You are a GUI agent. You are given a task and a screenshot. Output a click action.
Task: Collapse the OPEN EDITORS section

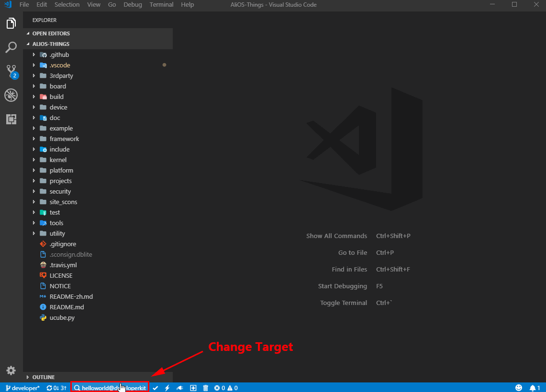pyautogui.click(x=98, y=33)
